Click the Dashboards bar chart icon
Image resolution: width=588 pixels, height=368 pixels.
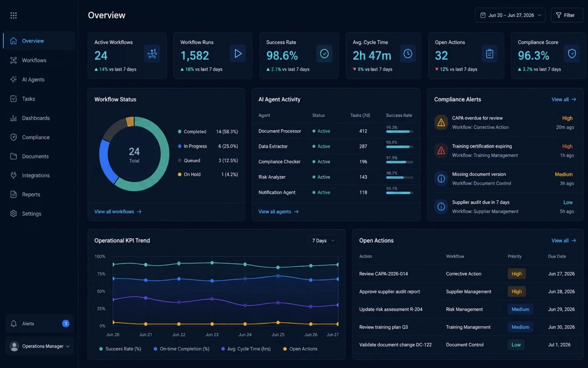click(x=13, y=118)
